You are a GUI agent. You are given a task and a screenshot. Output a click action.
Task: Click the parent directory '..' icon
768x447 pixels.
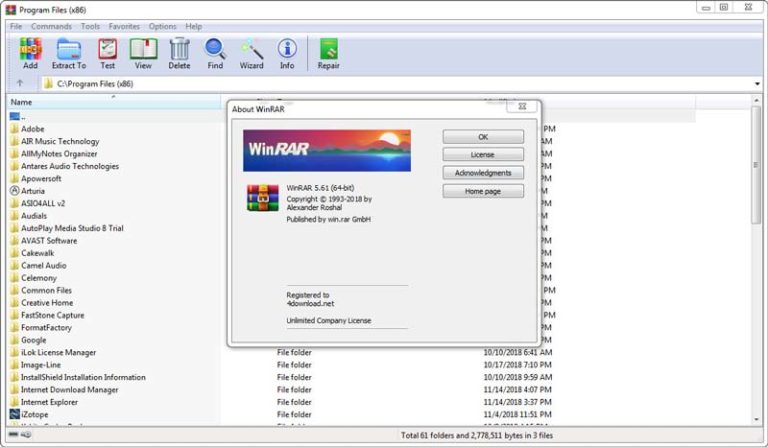15,116
